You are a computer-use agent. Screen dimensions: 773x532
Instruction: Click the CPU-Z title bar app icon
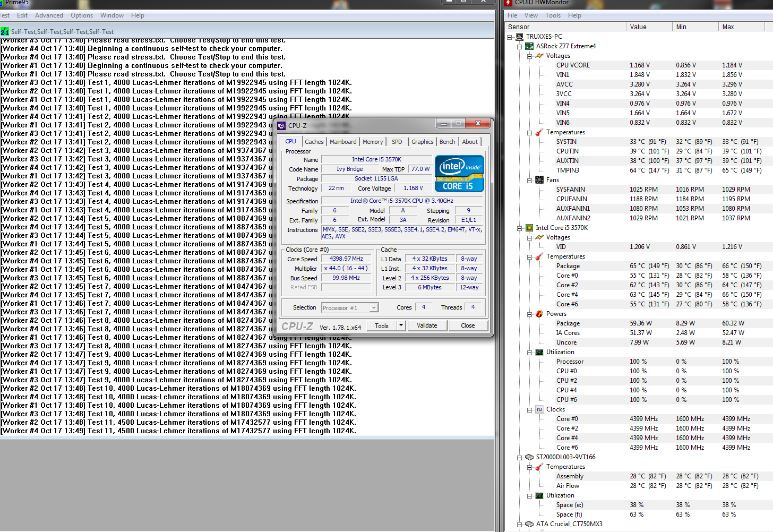(x=281, y=126)
